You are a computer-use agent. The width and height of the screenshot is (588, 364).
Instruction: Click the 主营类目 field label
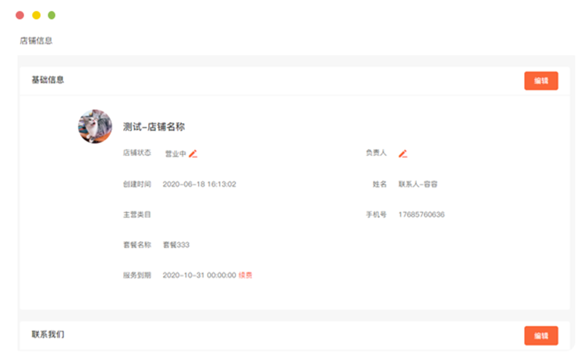click(137, 214)
